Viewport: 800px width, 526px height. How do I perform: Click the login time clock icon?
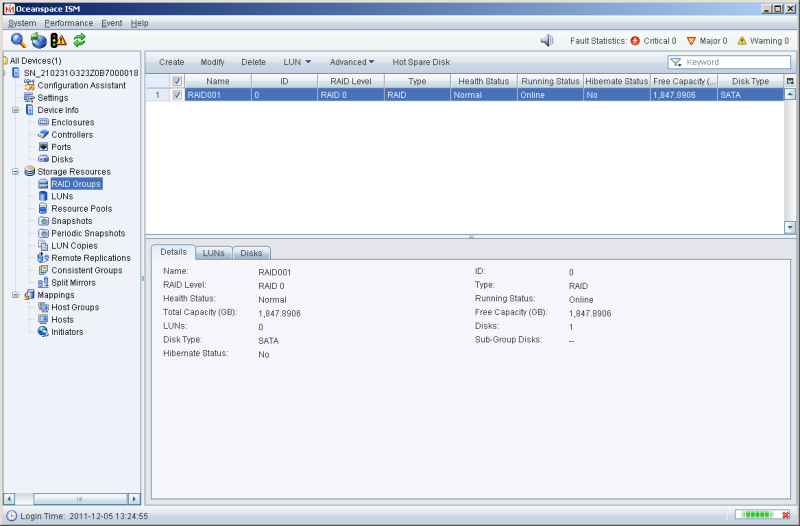11,516
